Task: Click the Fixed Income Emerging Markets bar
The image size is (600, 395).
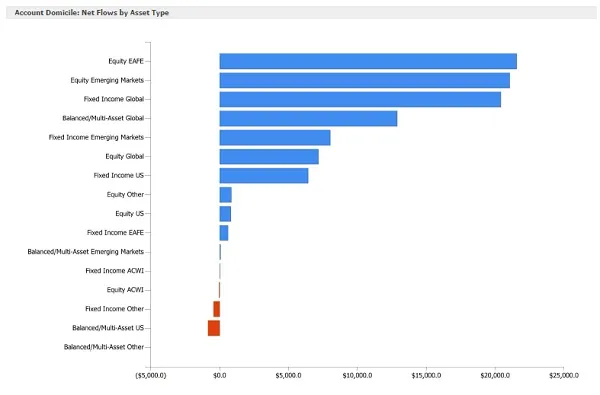Action: [x=275, y=137]
